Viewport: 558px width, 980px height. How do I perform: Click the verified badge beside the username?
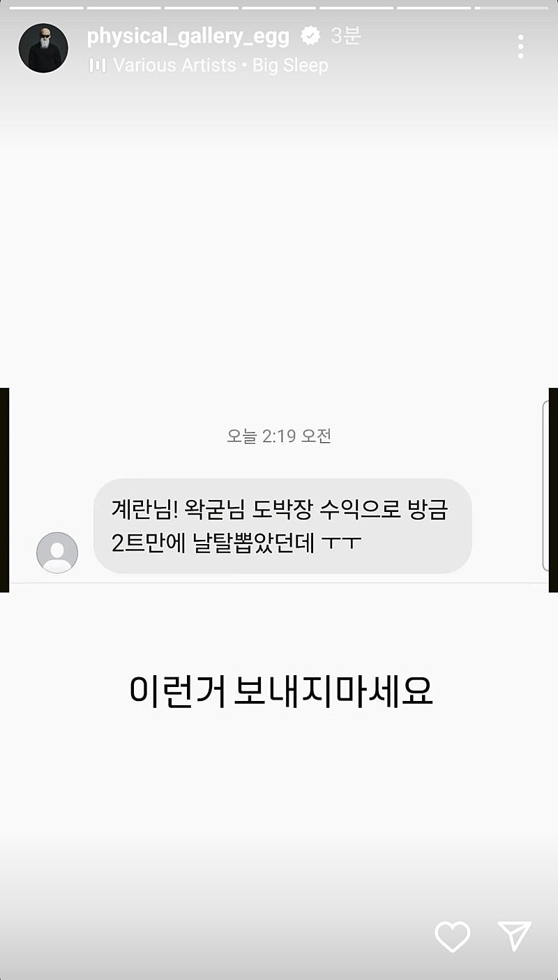click(x=310, y=36)
